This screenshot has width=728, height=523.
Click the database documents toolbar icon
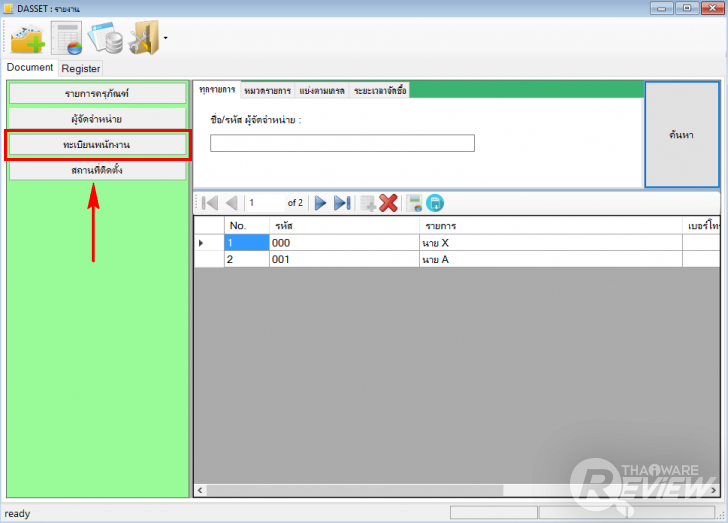coord(106,38)
